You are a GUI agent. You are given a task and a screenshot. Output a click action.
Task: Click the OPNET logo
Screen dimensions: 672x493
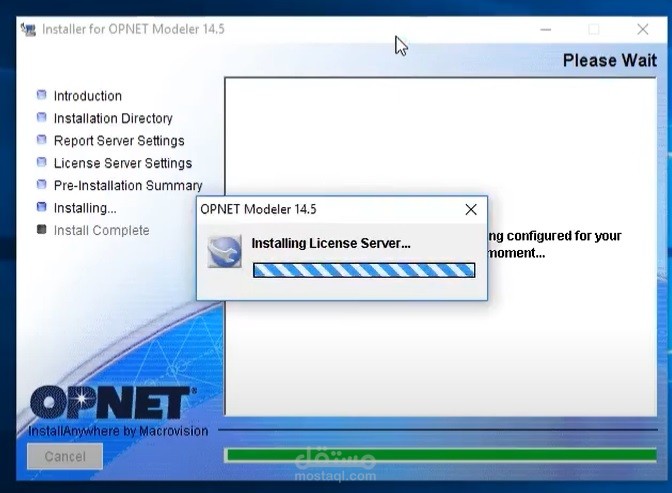click(x=113, y=402)
